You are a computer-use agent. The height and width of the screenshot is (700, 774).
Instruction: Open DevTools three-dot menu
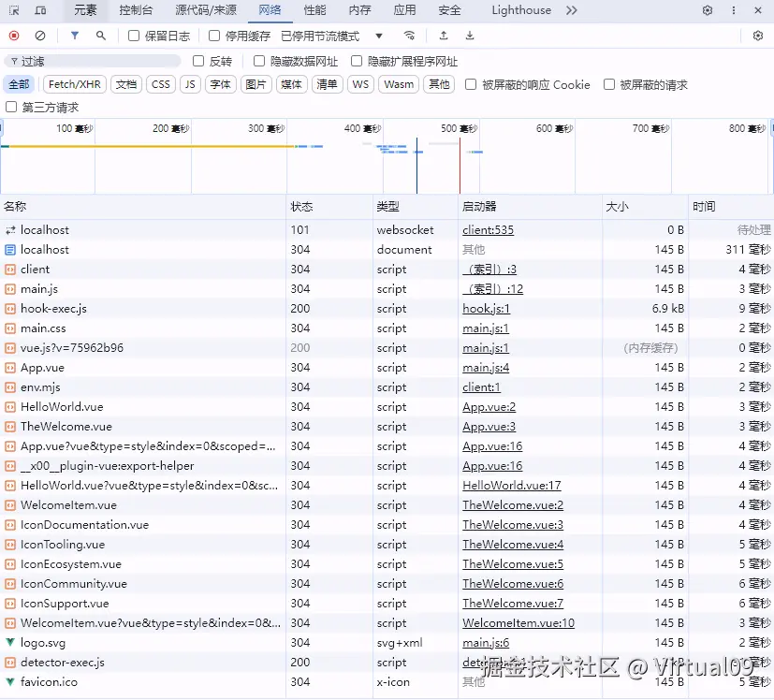(x=734, y=10)
